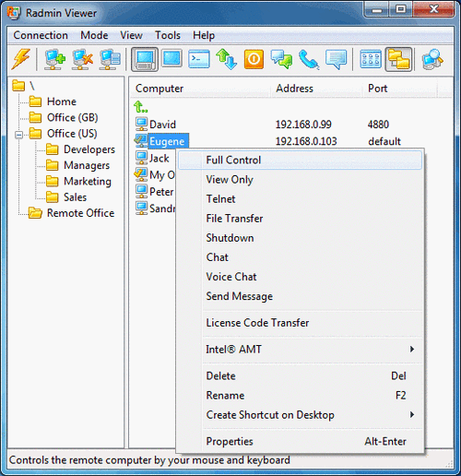
Task: Click the lightning bolt Connect To icon
Action: click(21, 59)
